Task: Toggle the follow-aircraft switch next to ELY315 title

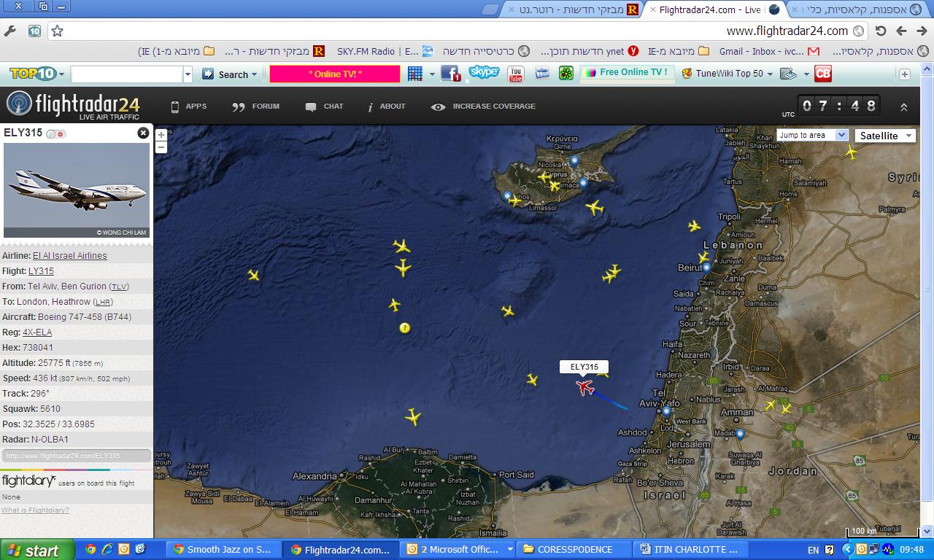Action: pyautogui.click(x=56, y=133)
